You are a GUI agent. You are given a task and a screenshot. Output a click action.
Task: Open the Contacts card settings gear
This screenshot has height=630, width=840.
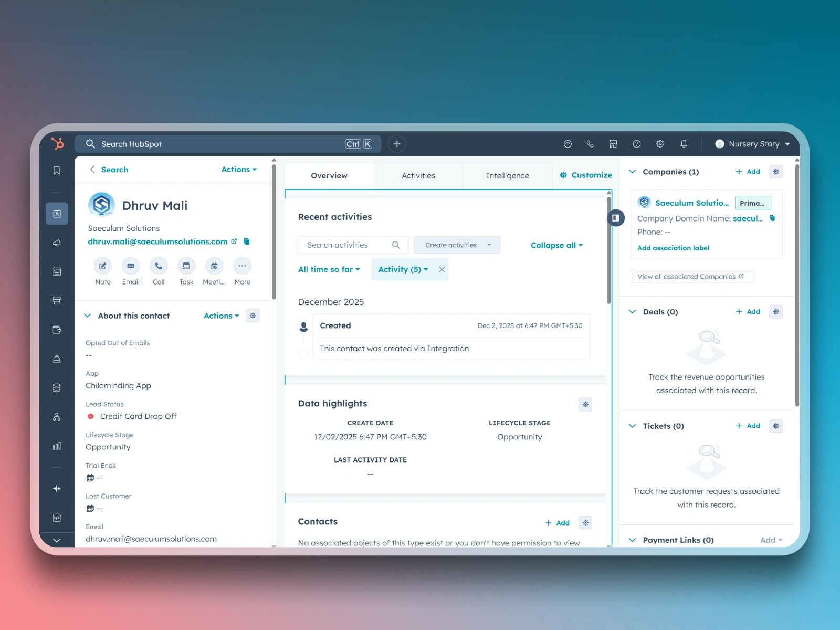click(585, 522)
